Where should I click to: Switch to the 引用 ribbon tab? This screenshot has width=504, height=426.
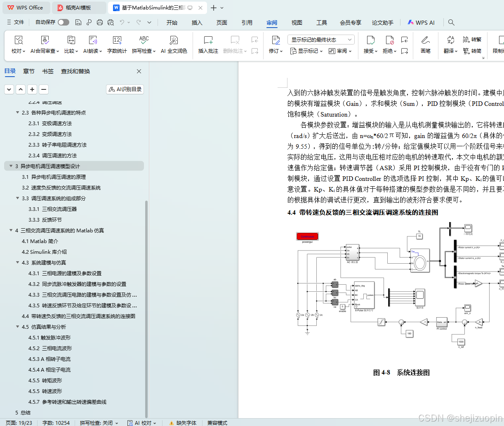point(247,23)
